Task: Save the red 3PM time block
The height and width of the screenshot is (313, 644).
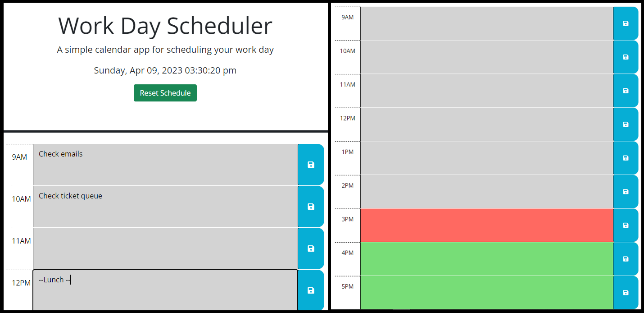Action: 626,225
